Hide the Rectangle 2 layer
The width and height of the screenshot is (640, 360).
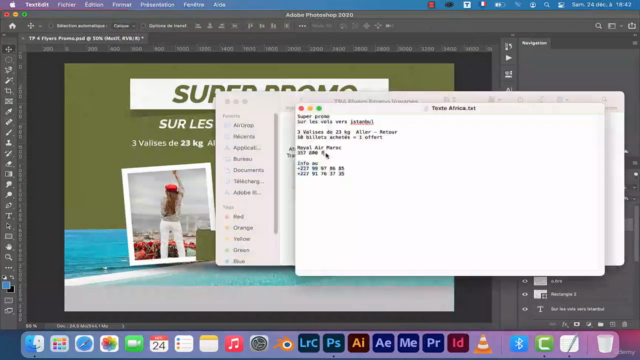pos(525,294)
